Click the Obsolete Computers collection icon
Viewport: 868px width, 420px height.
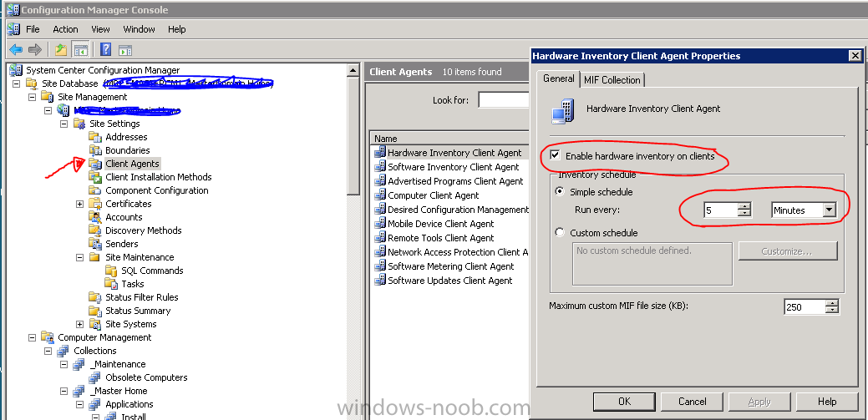(96, 377)
